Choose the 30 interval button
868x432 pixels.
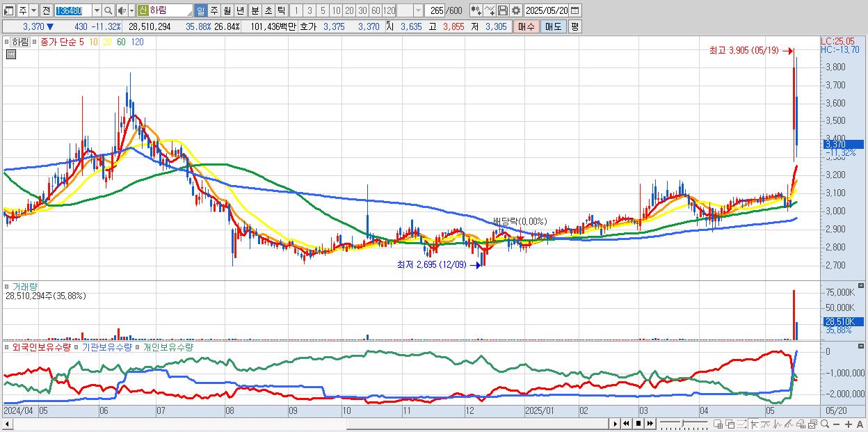pos(362,10)
